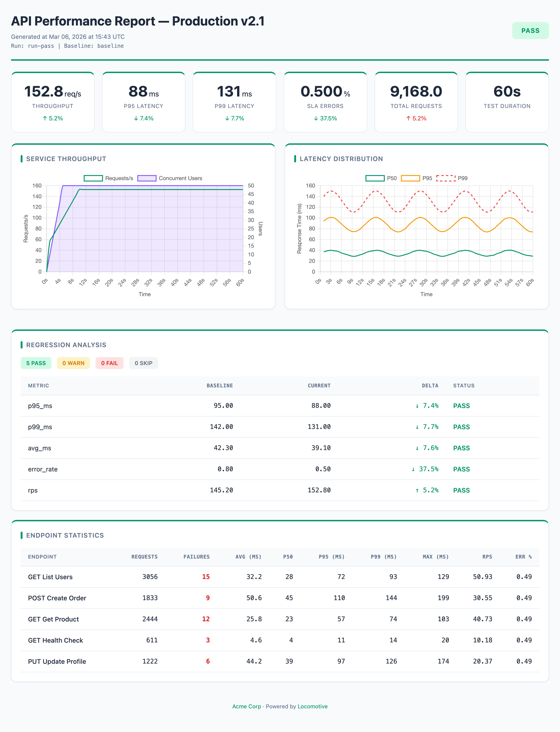Click the PASS status in the rps row

point(461,490)
